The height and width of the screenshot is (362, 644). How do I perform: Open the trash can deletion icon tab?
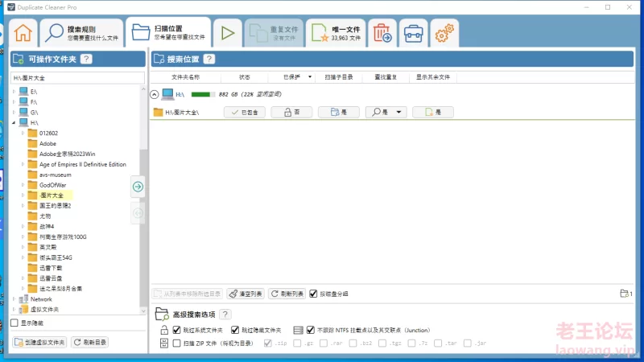382,34
